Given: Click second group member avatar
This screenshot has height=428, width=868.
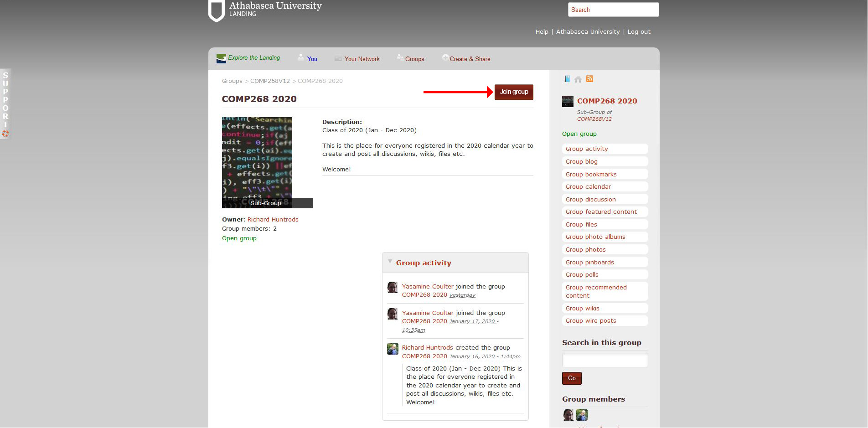Looking at the screenshot, I should tap(582, 415).
